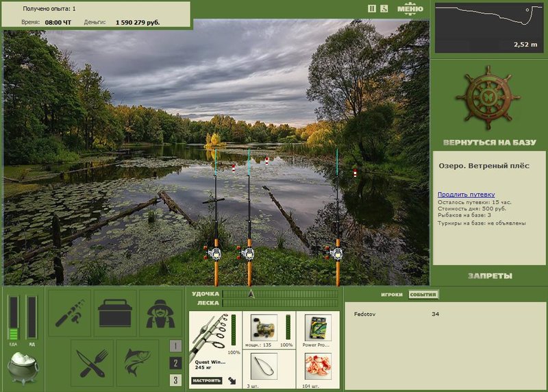Select rod slot 1
Image resolution: width=548 pixels, height=392 pixels.
click(175, 346)
